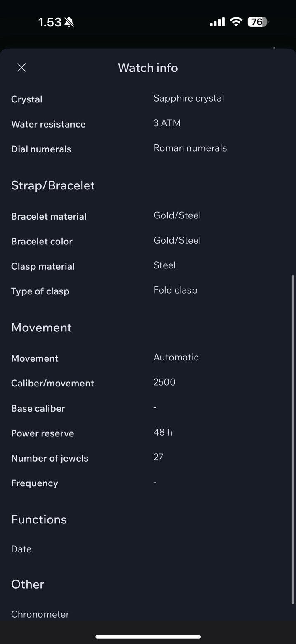Tap the Strap/Bracelet section heading
This screenshot has width=296, height=644.
tap(53, 185)
